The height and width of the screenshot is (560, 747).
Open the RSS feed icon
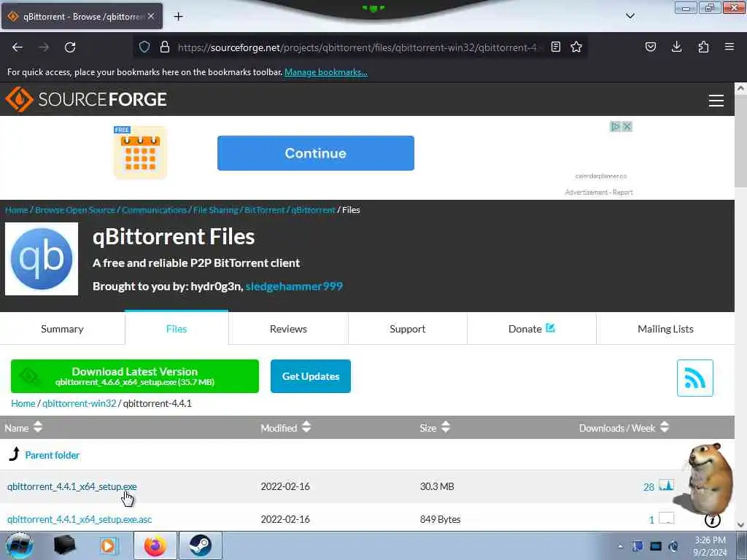coord(694,378)
